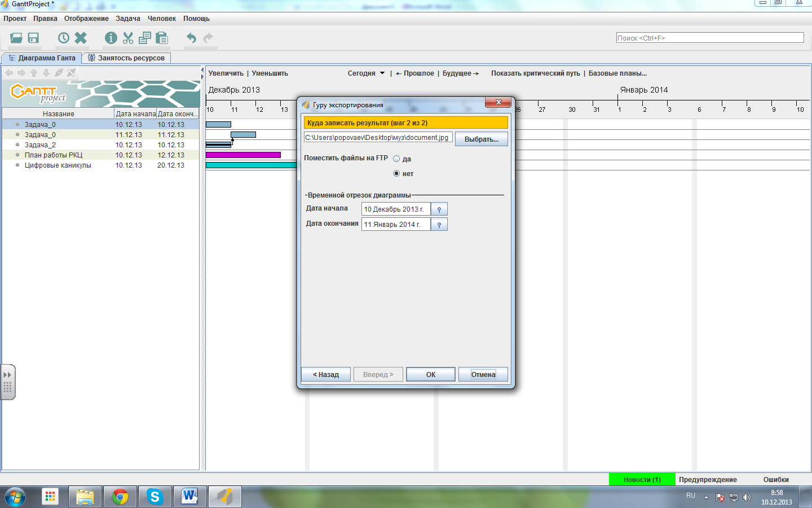The height and width of the screenshot is (508, 812).
Task: Click the Выбрать... browse button
Action: point(482,139)
